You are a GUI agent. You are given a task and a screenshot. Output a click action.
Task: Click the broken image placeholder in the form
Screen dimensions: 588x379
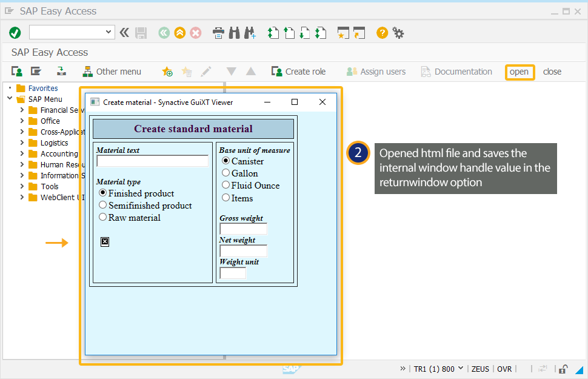(105, 242)
